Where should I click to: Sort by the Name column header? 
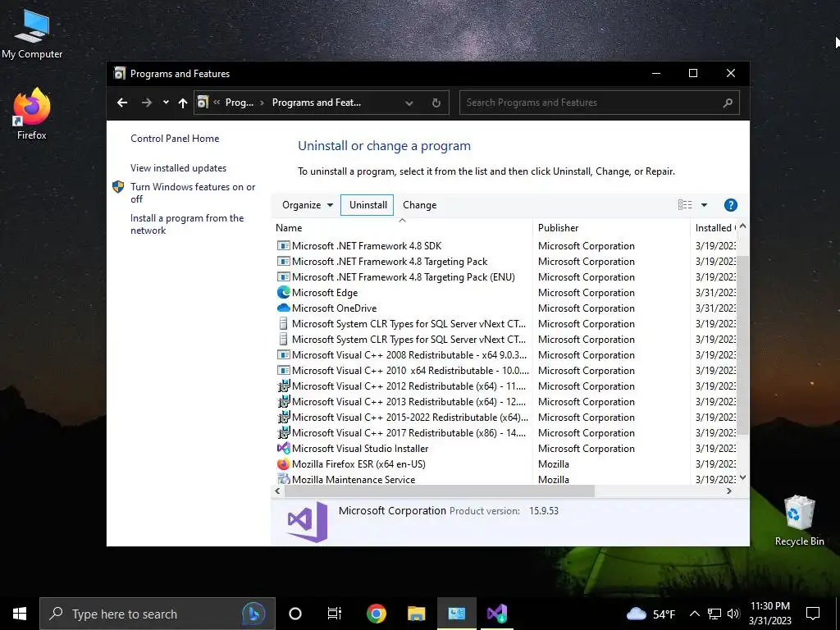402,228
